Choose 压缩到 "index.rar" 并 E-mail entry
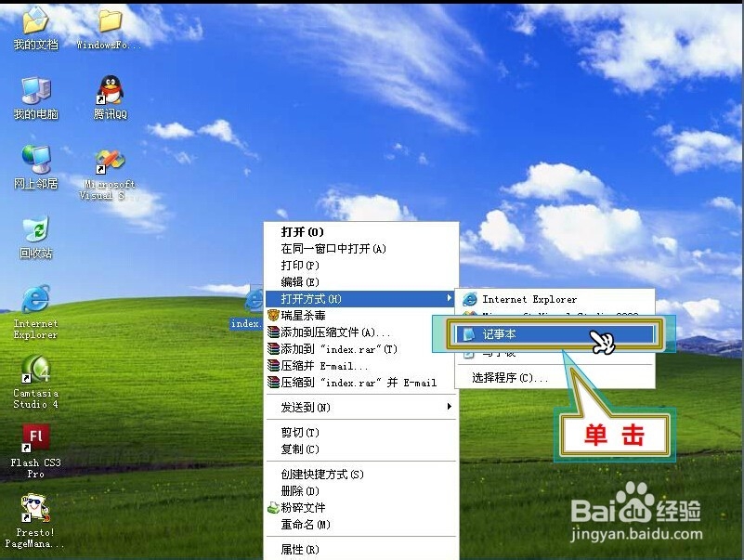 click(x=361, y=383)
